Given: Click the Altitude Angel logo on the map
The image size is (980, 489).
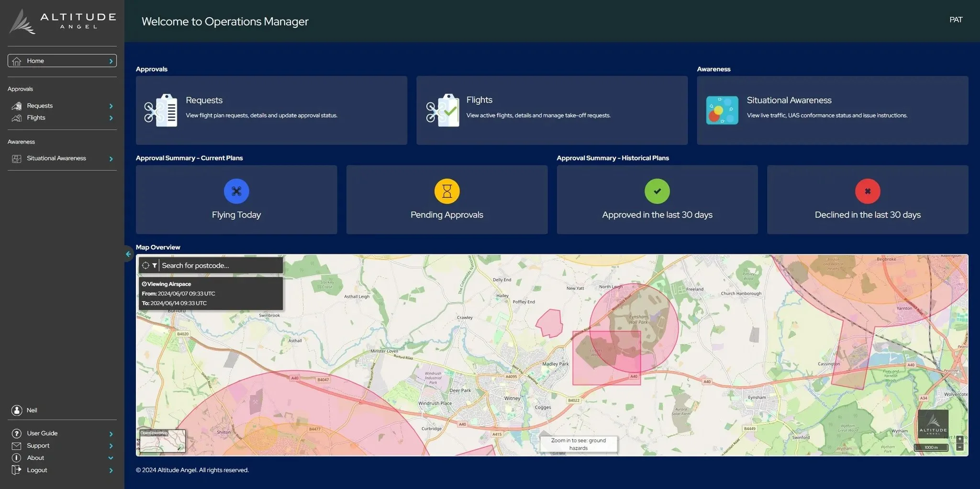Looking at the screenshot, I should click(x=933, y=423).
